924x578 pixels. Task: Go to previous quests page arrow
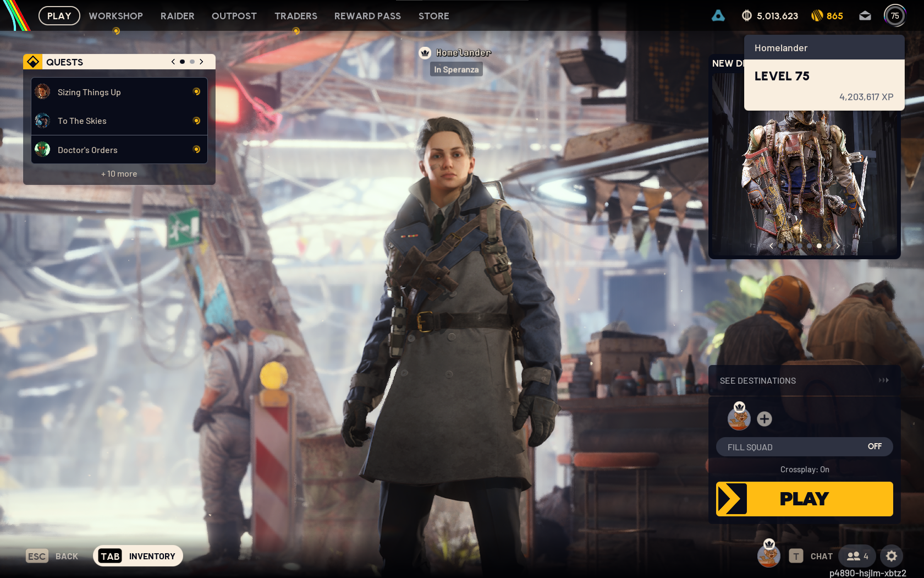[173, 62]
